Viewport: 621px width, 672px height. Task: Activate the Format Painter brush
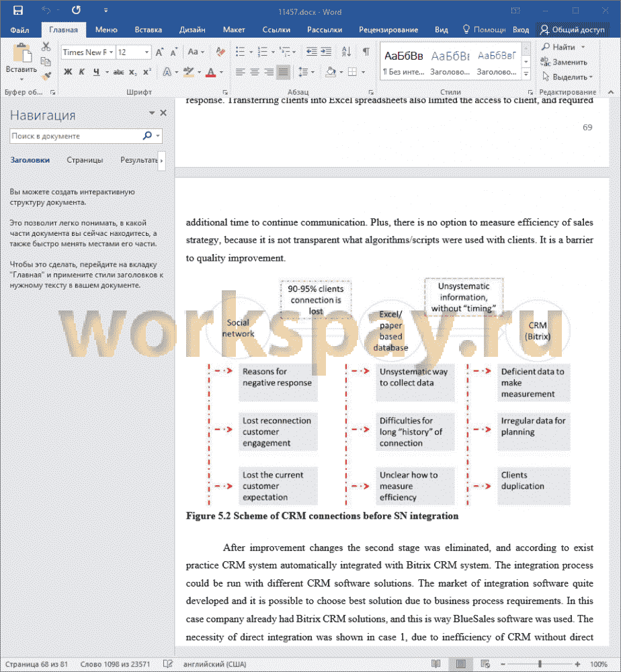[46, 77]
